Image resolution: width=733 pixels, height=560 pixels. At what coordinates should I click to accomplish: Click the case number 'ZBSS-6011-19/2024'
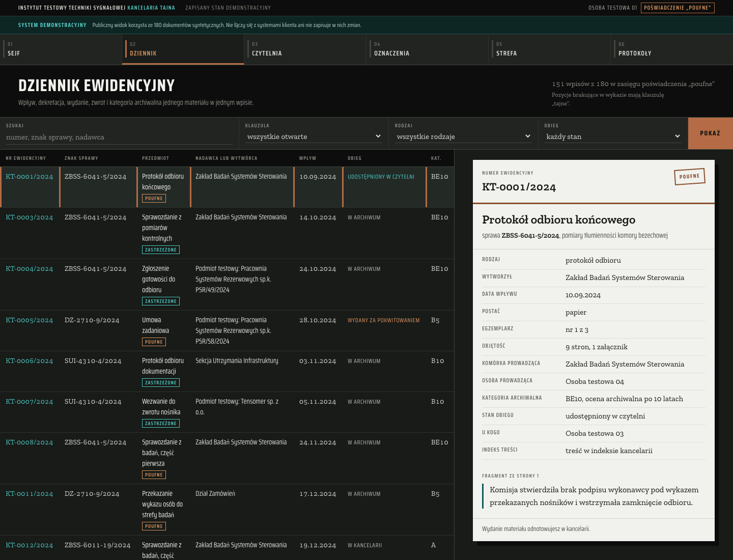pos(97,545)
